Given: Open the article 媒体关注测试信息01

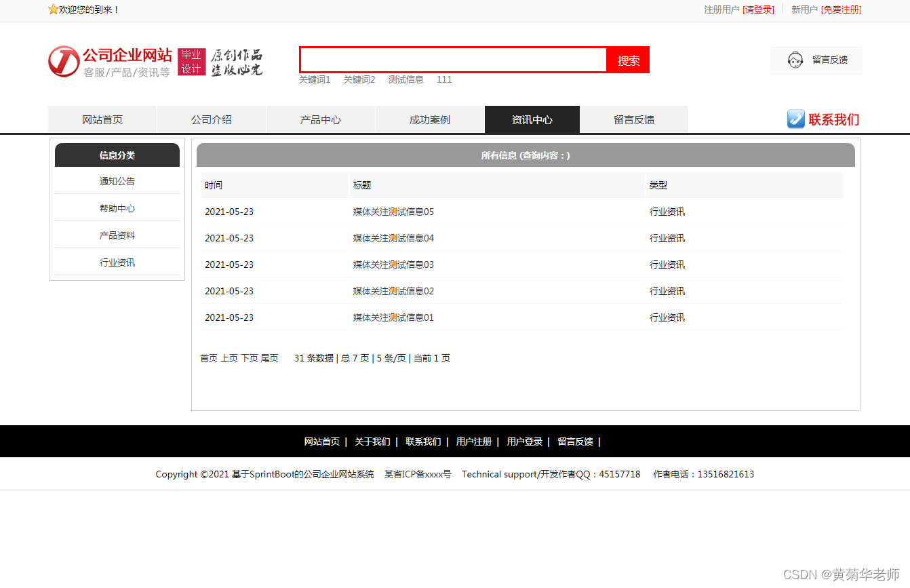Looking at the screenshot, I should [x=392, y=317].
